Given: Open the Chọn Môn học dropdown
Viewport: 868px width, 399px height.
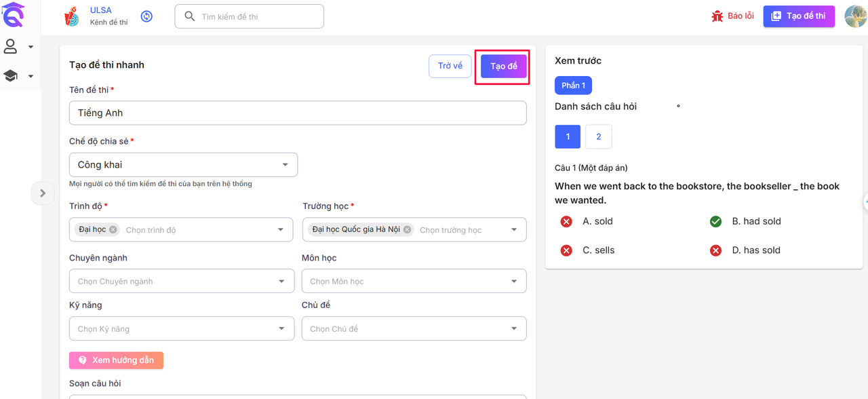Looking at the screenshot, I should [414, 281].
